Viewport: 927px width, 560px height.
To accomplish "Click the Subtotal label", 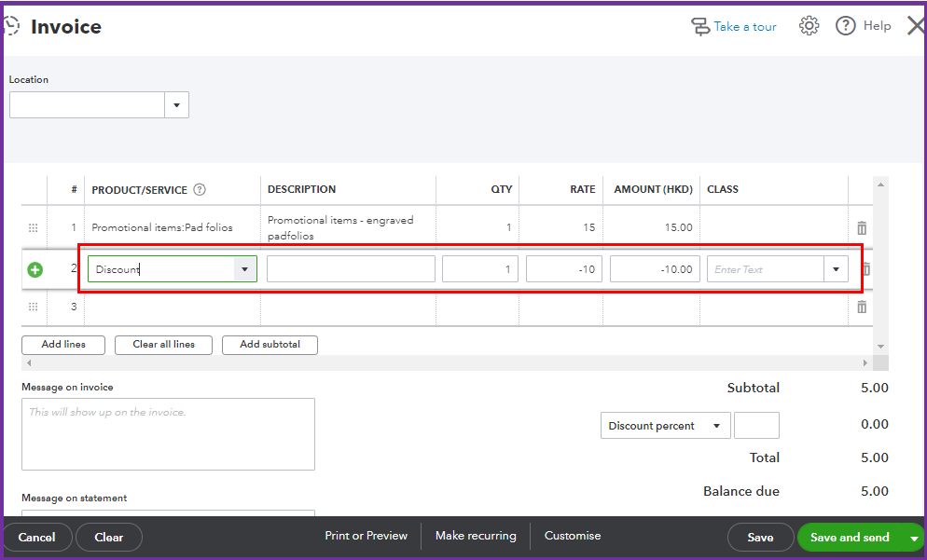I will click(x=754, y=388).
